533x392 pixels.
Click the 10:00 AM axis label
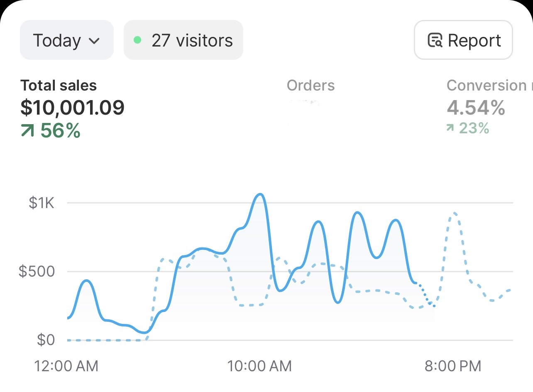tap(259, 366)
